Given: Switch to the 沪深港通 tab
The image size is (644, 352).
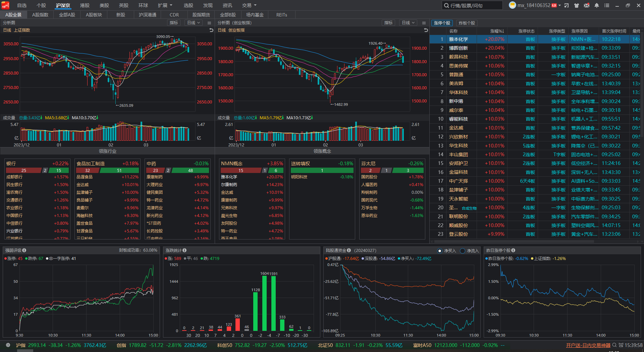Looking at the screenshot, I should [x=148, y=15].
